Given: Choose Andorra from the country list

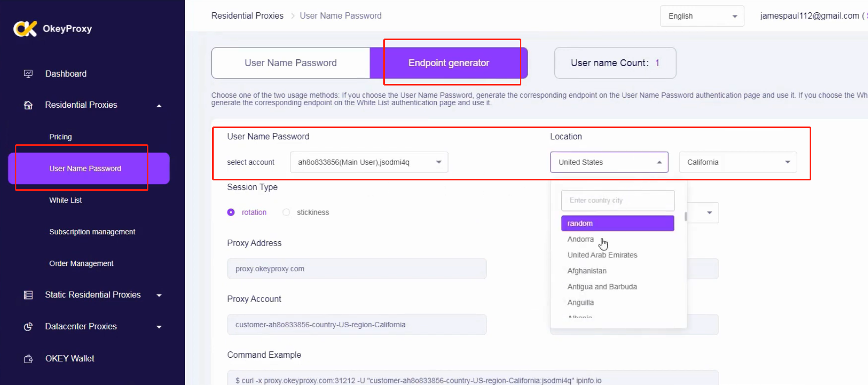Looking at the screenshot, I should (x=580, y=239).
